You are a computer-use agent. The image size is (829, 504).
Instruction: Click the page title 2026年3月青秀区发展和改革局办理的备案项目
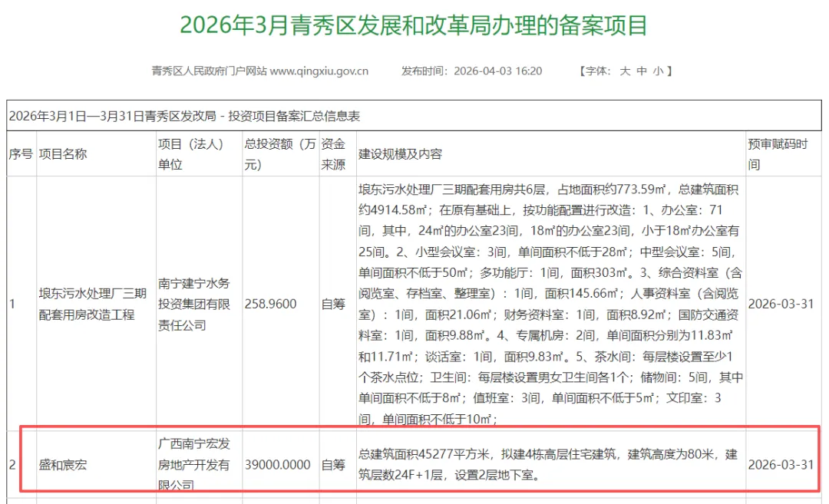click(414, 24)
